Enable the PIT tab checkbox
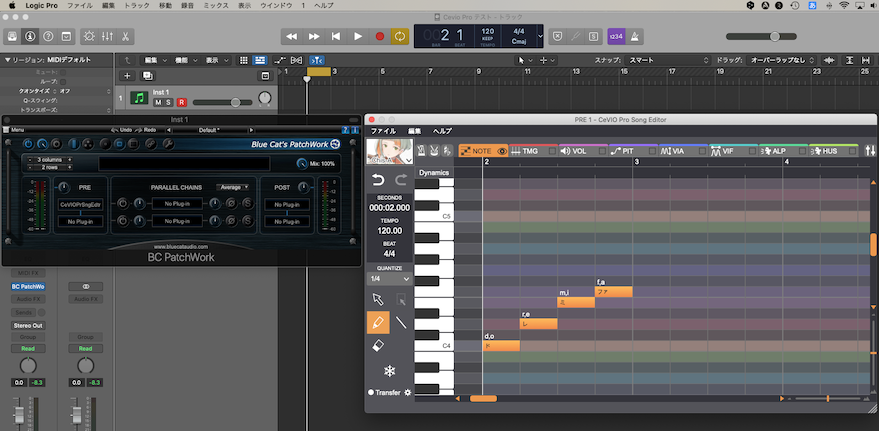Image resolution: width=879 pixels, height=431 pixels. 653,151
